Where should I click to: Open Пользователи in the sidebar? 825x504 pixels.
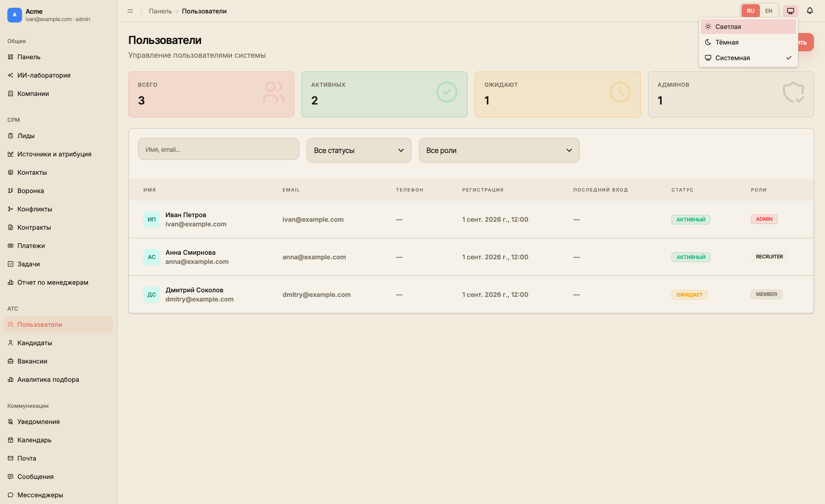pos(58,325)
